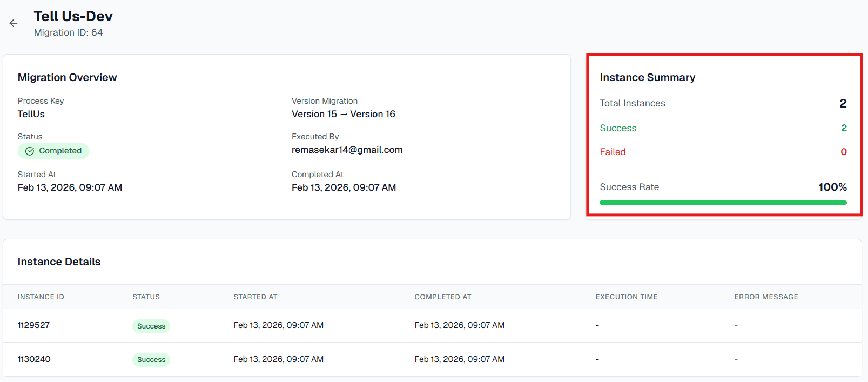
Task: Click the Total Instances count 2
Action: point(843,103)
